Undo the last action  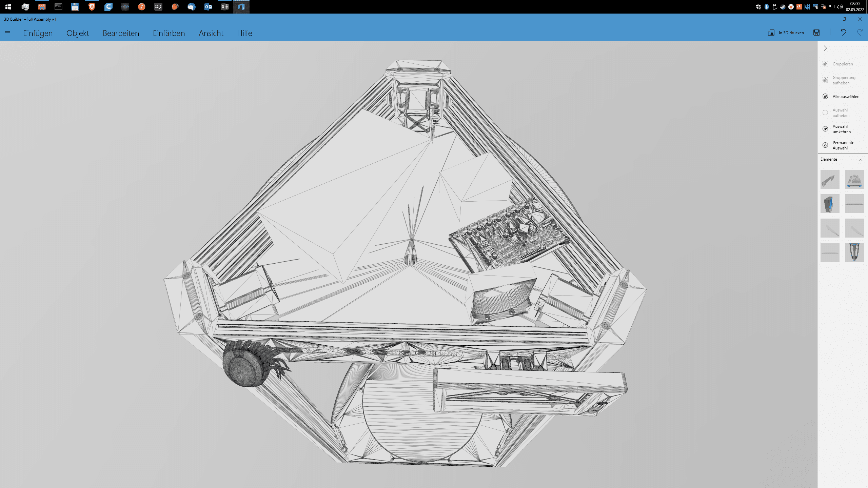843,33
